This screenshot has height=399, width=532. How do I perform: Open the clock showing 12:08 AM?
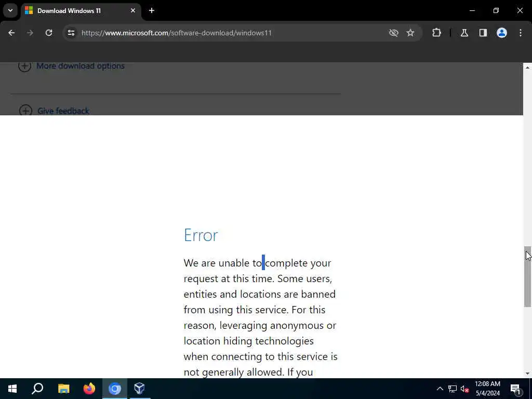pos(487,389)
